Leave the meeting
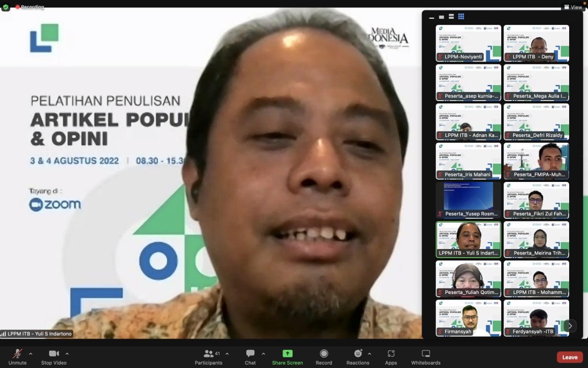The height and width of the screenshot is (368, 588). [569, 357]
